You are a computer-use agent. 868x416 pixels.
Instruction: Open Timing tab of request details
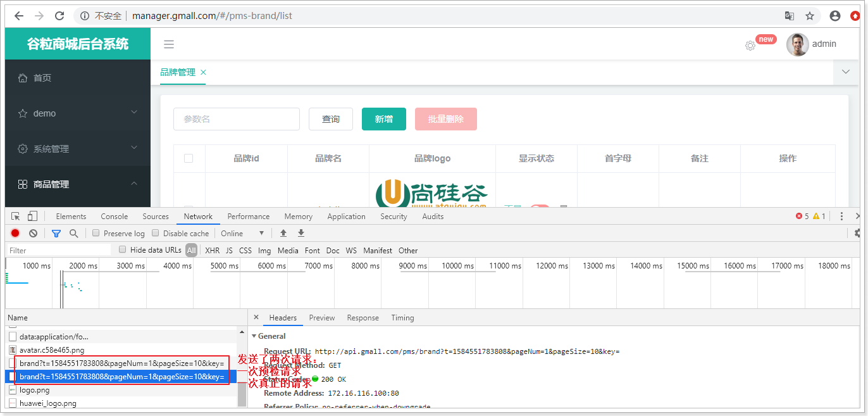[402, 318]
